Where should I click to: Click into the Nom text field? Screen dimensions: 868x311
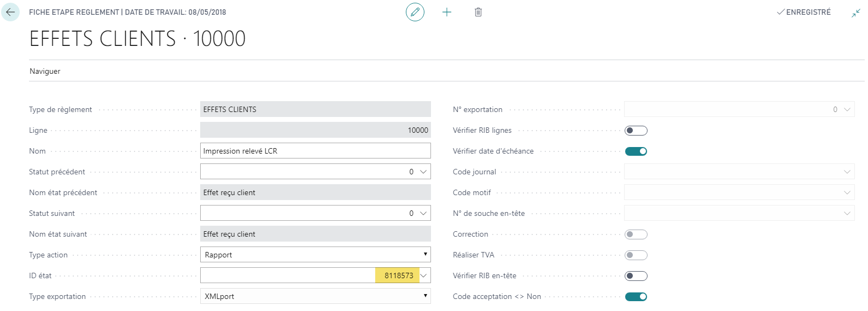pos(315,151)
